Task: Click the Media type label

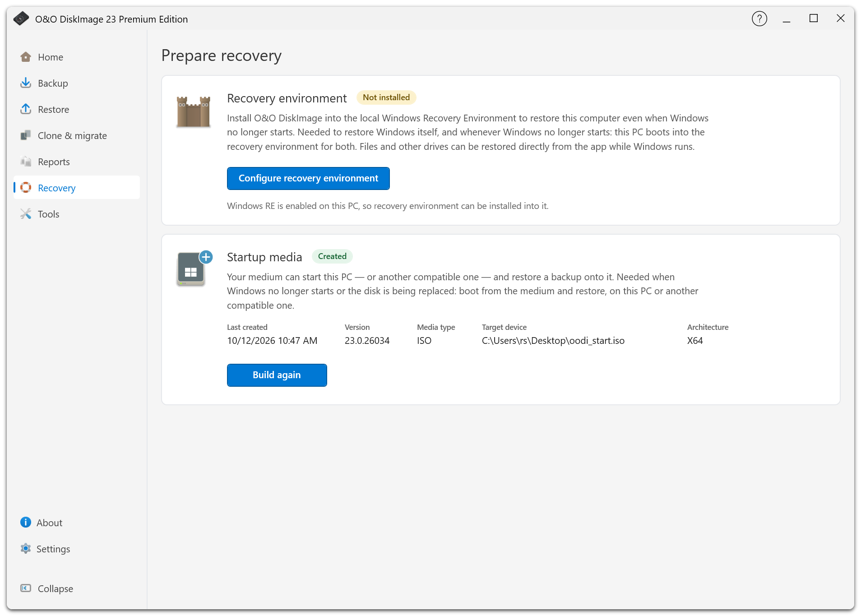Action: pyautogui.click(x=436, y=327)
